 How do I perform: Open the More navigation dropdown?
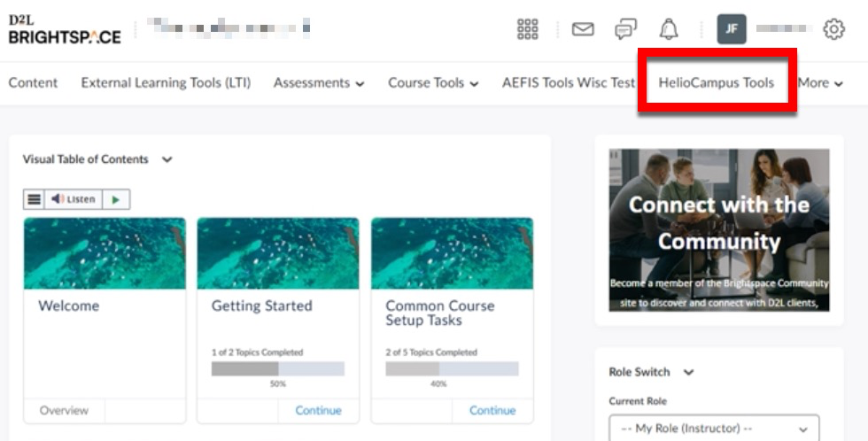coord(819,83)
